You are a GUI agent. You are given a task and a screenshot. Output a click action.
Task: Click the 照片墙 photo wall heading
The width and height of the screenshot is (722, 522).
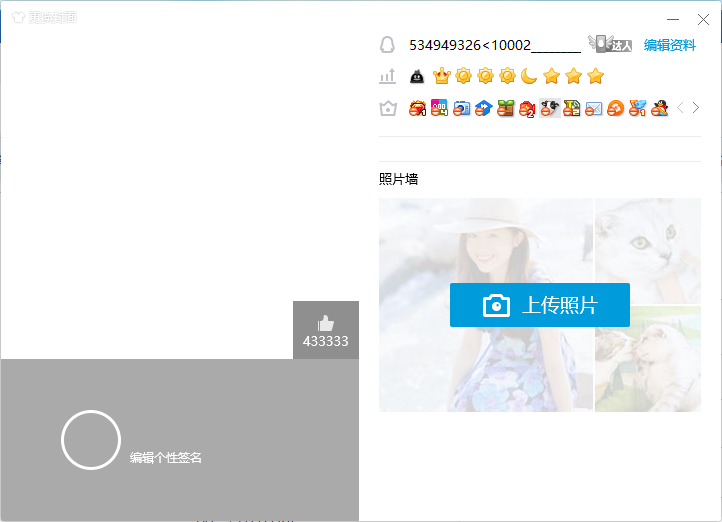[x=398, y=179]
